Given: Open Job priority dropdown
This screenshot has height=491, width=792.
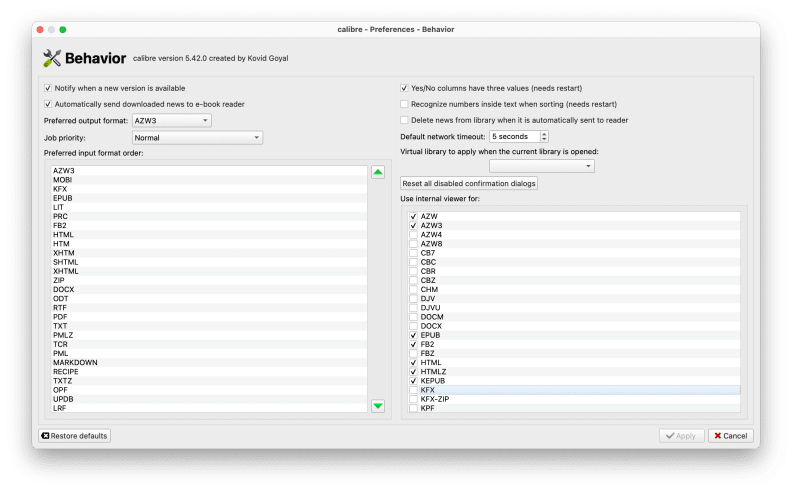Looking at the screenshot, I should tap(197, 137).
